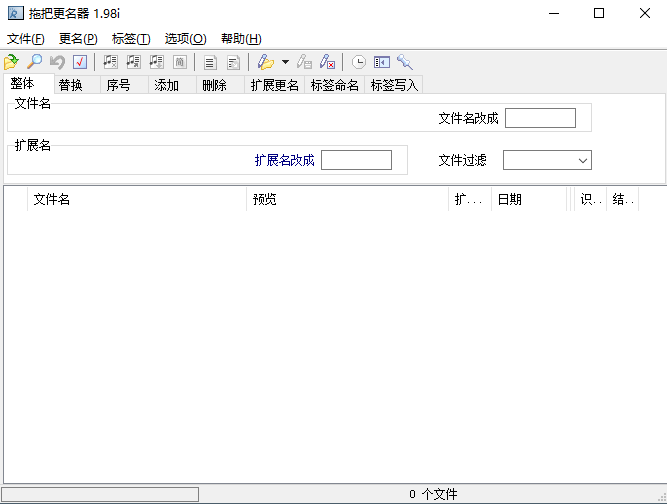Click the pencil with red X icon
The height and width of the screenshot is (504, 667).
point(327,62)
